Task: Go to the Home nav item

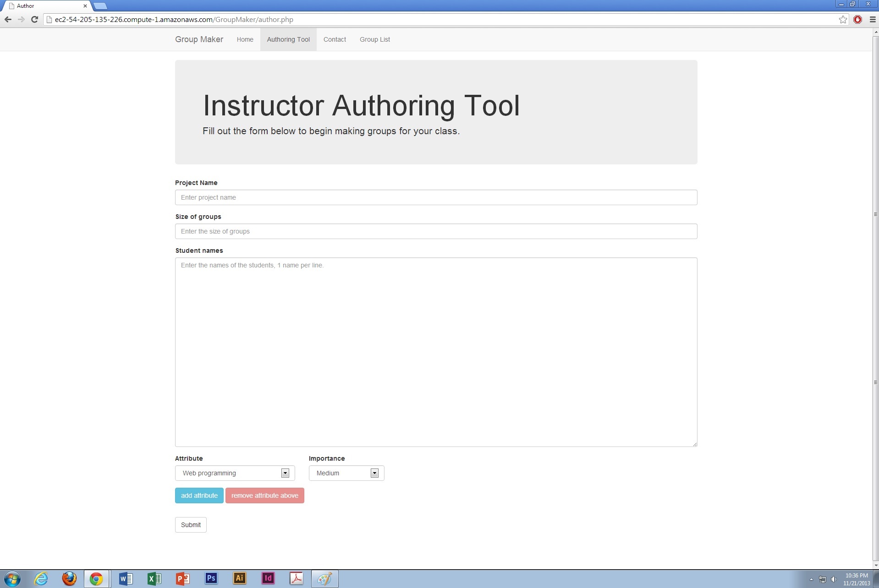Action: pyautogui.click(x=245, y=39)
